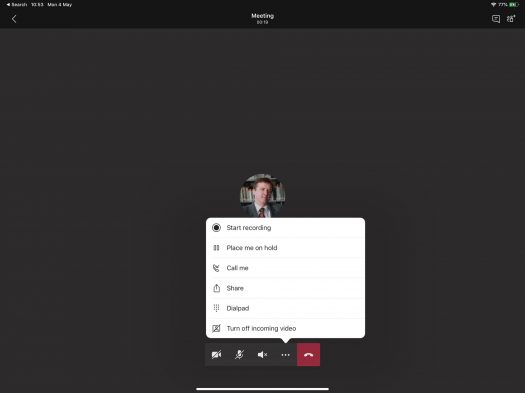Viewport: 525px width, 393px height.
Task: Toggle the speaker audio icon
Action: click(x=262, y=355)
